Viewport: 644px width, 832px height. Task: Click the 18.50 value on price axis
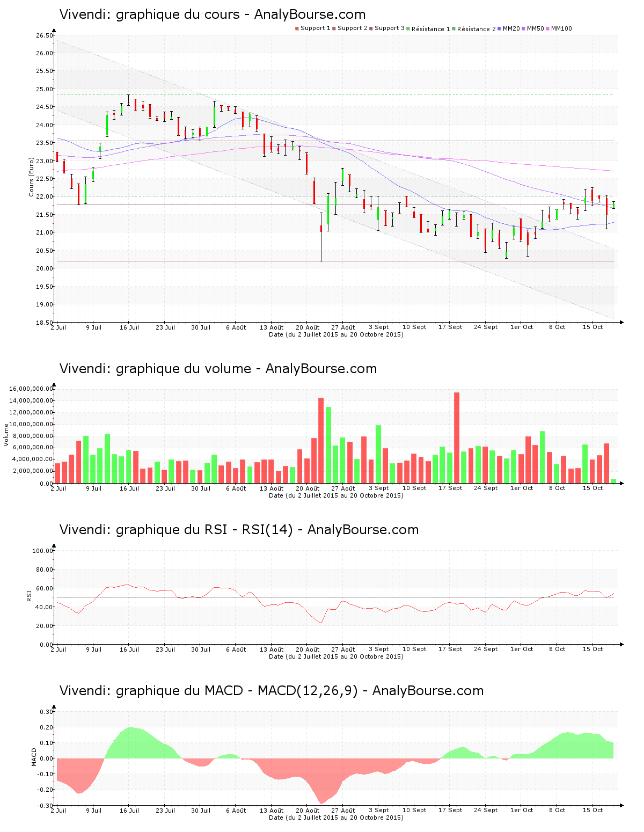(x=45, y=323)
